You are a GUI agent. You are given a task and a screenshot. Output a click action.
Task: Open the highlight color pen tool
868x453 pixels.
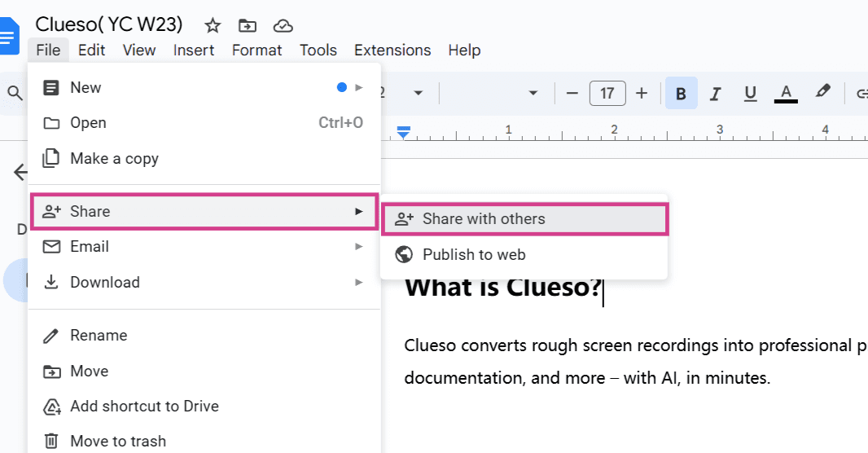click(x=822, y=91)
